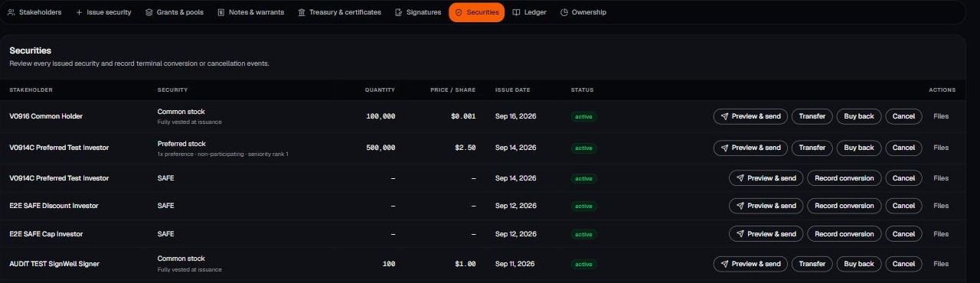
Task: Click the active status badge for V0916 Common Holder
Action: click(583, 116)
